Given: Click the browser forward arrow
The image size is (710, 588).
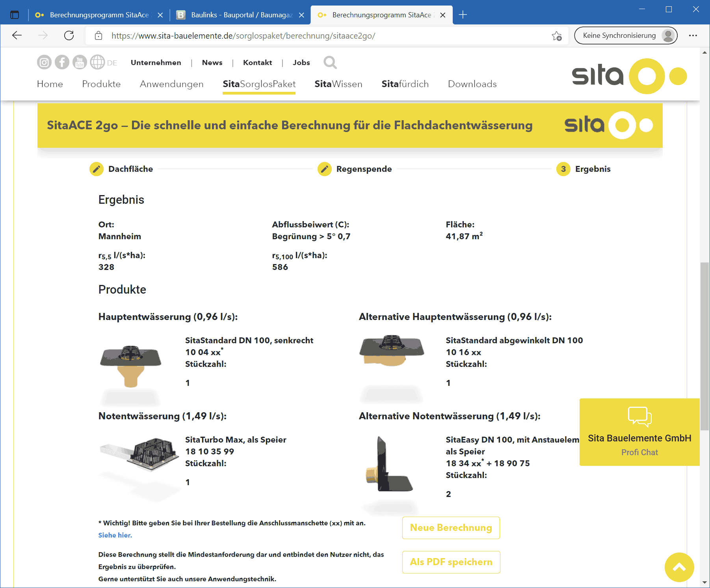Looking at the screenshot, I should 43,35.
